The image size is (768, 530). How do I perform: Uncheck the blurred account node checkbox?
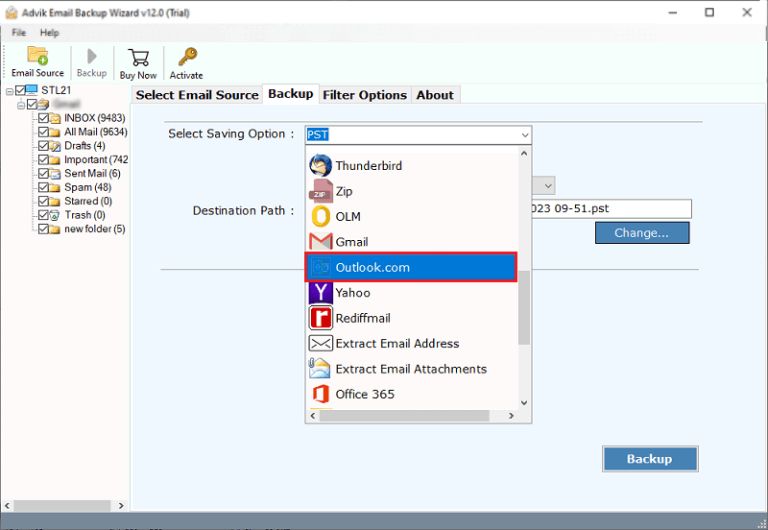[32, 104]
